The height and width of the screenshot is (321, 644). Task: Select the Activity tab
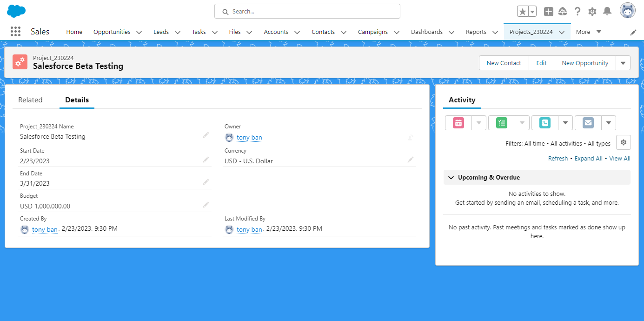[x=462, y=100]
